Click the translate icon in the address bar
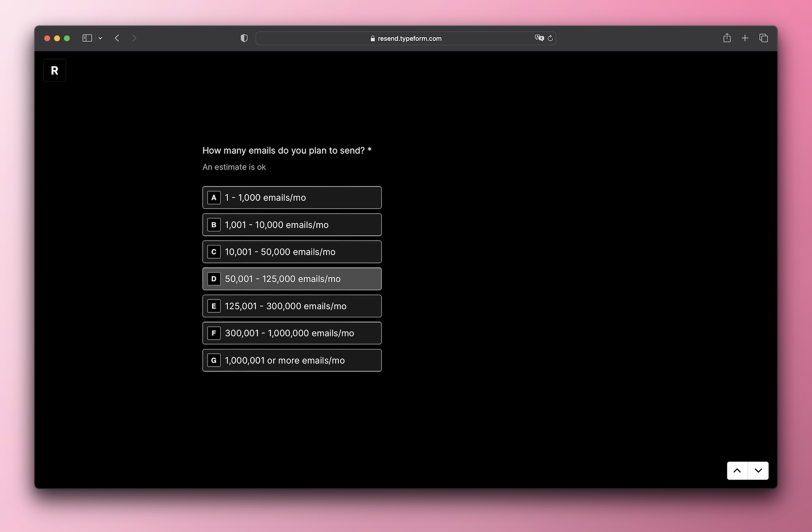This screenshot has width=812, height=532. pos(539,38)
